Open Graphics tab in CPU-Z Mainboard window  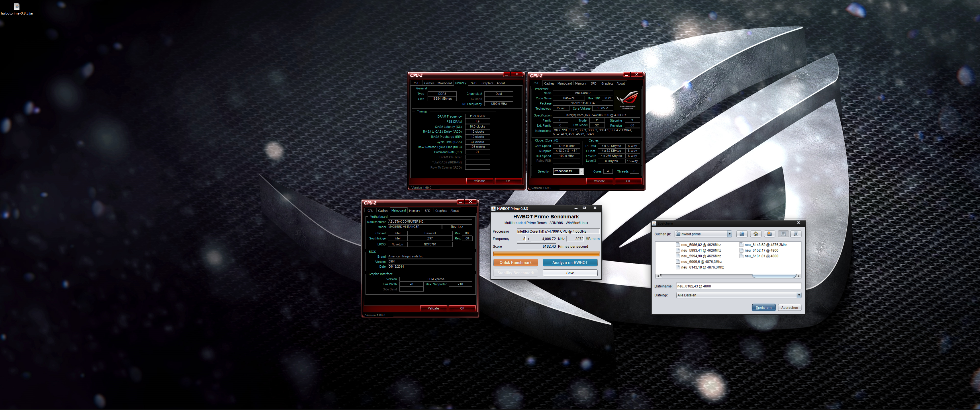(441, 211)
